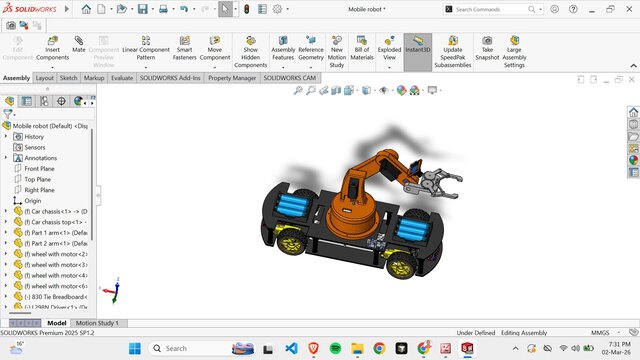Open Linear Component Pattern

click(146, 49)
